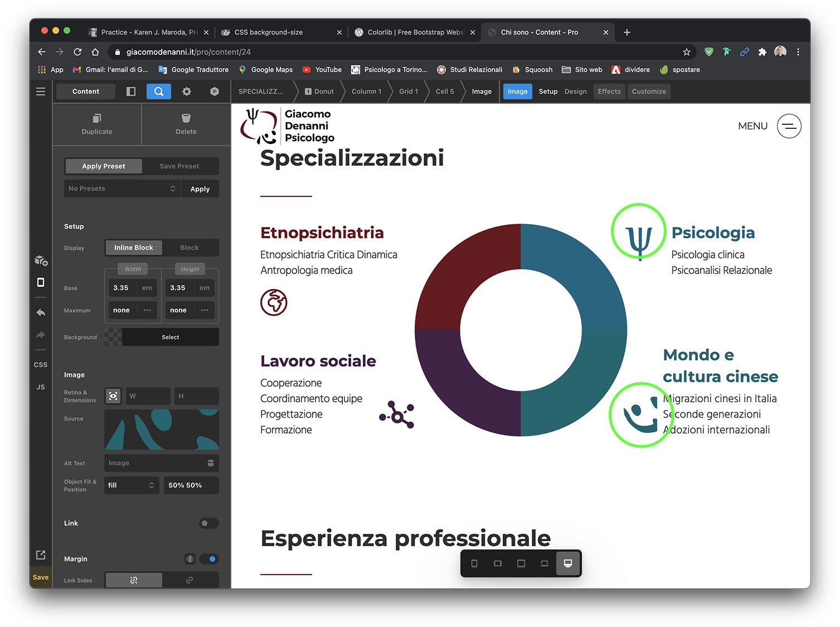Open the Google Maps bookmark

click(x=266, y=70)
